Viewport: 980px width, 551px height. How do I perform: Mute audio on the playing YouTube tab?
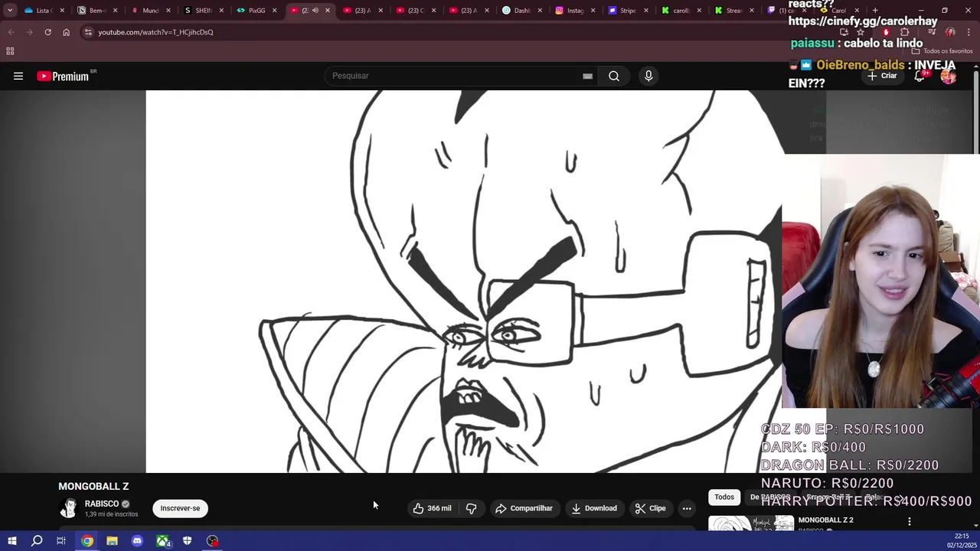click(315, 11)
